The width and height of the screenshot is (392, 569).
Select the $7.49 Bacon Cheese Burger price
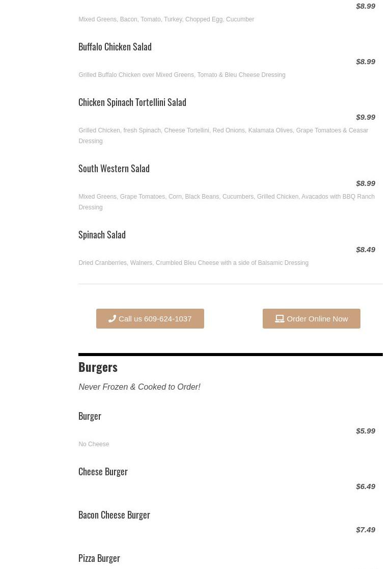pos(366,529)
